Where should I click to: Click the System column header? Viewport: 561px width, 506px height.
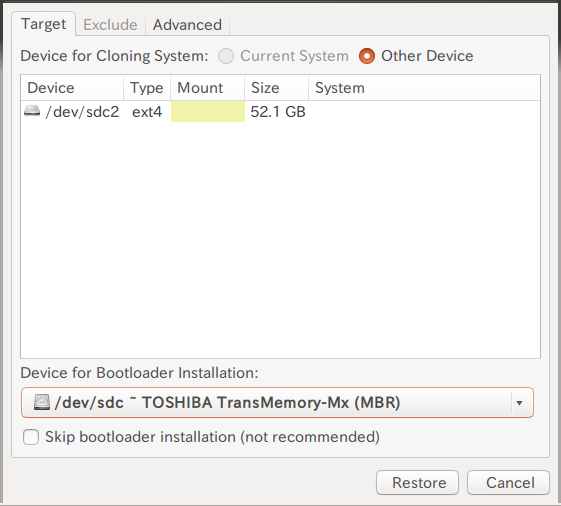pos(424,88)
